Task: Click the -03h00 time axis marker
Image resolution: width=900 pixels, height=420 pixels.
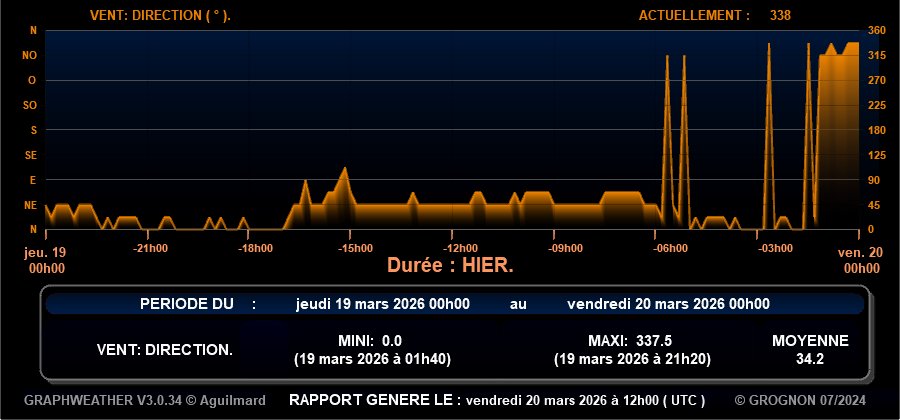Action: pyautogui.click(x=774, y=249)
